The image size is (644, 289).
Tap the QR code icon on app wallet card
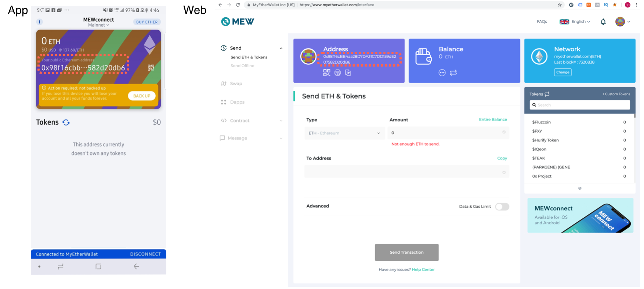pyautogui.click(x=151, y=68)
